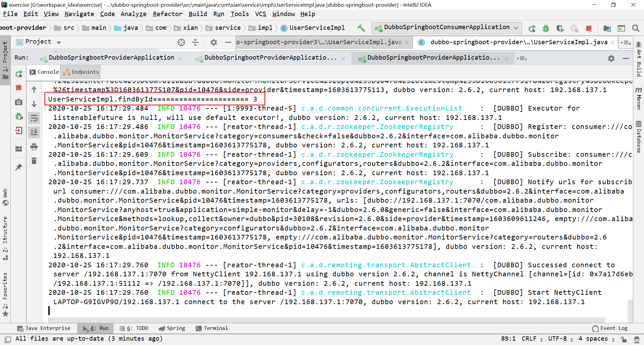644x345 pixels.
Task: Change line separator via CRLF
Action: (532, 339)
